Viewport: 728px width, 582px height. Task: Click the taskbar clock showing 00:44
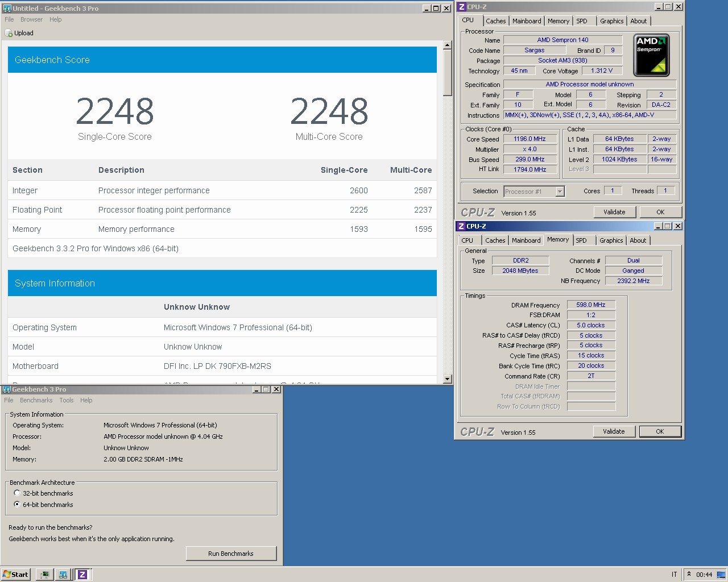pyautogui.click(x=704, y=575)
